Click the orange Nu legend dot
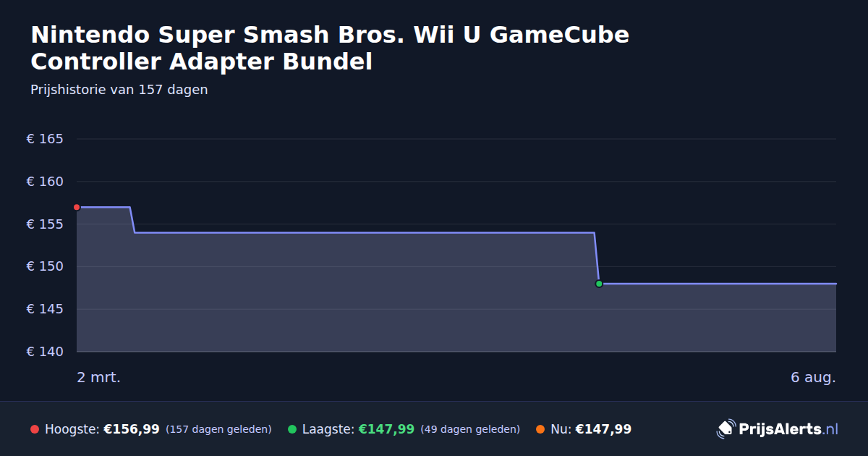The width and height of the screenshot is (868, 456). tap(540, 429)
